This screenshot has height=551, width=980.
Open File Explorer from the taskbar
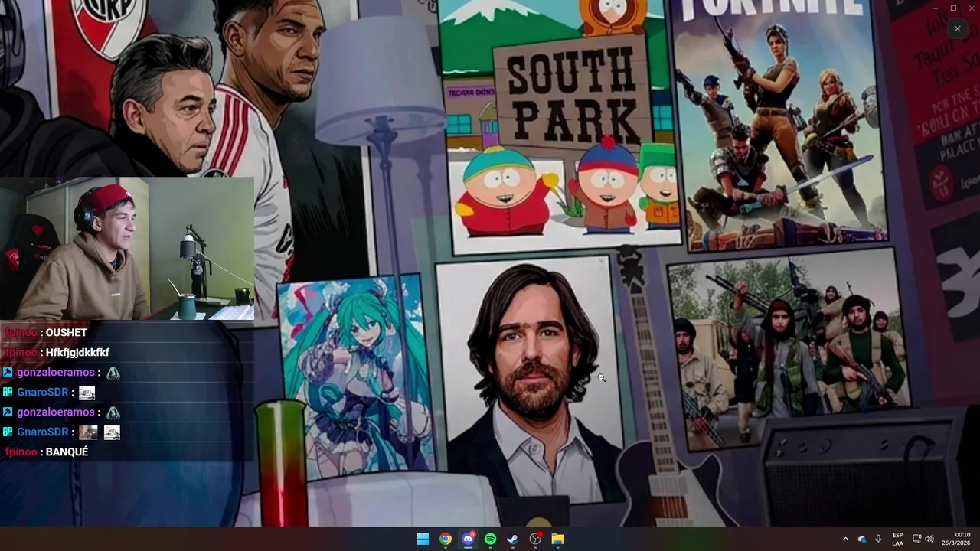(x=558, y=539)
